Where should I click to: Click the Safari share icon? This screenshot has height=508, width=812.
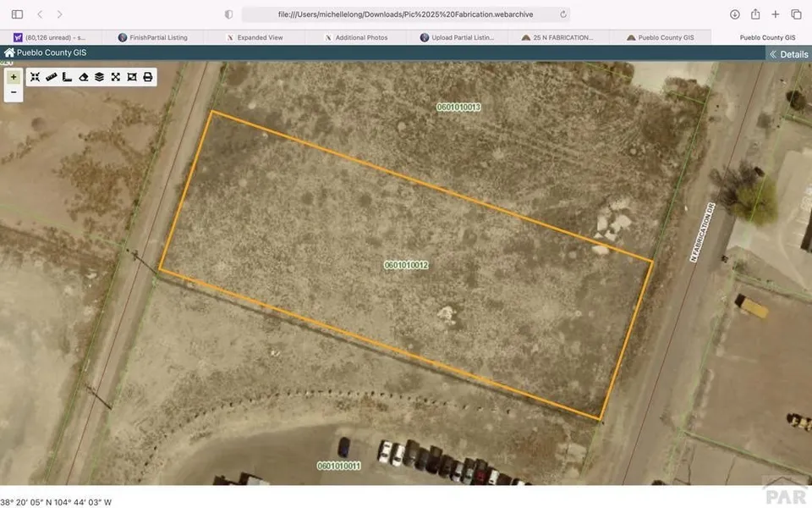point(755,14)
